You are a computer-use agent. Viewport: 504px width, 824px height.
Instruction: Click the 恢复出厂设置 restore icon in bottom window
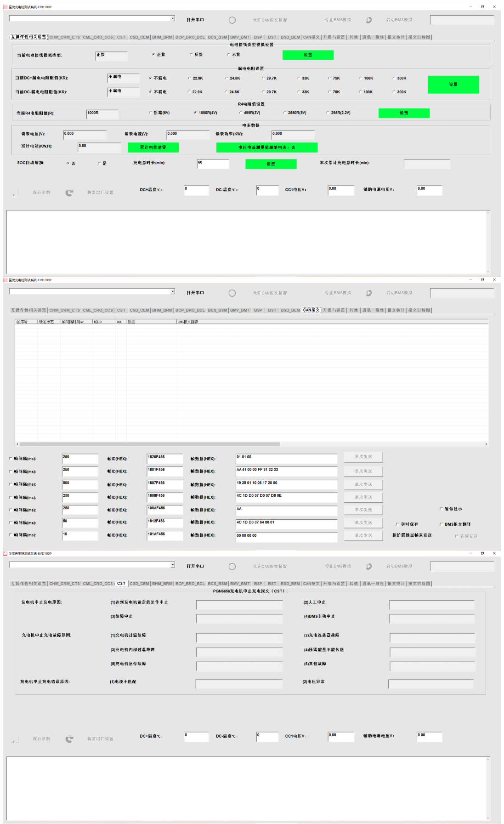[69, 739]
